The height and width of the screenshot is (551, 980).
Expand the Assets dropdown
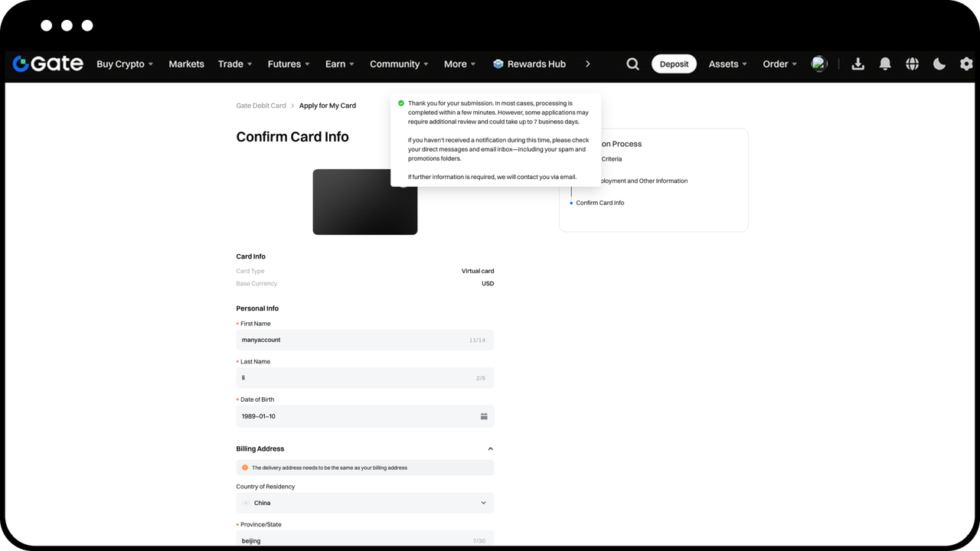[x=728, y=64]
